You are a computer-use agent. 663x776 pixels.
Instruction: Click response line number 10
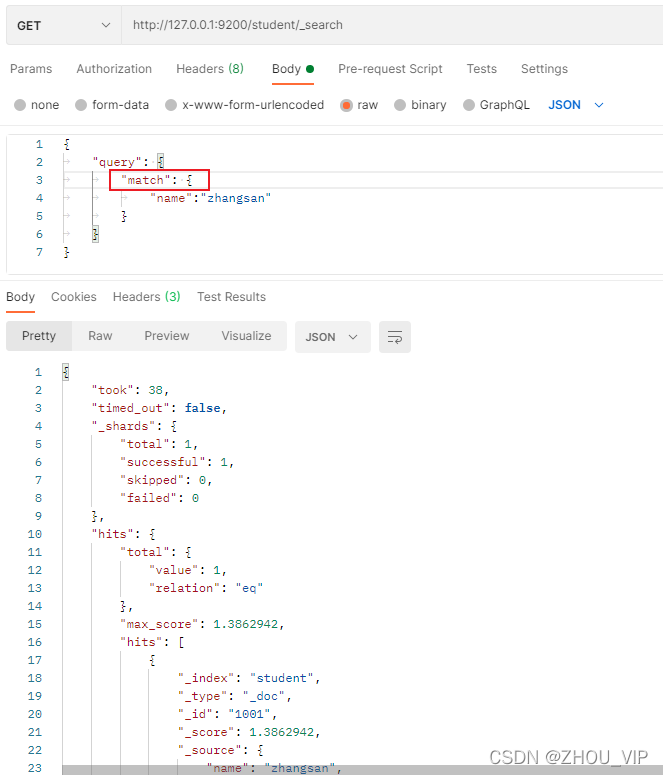click(35, 534)
